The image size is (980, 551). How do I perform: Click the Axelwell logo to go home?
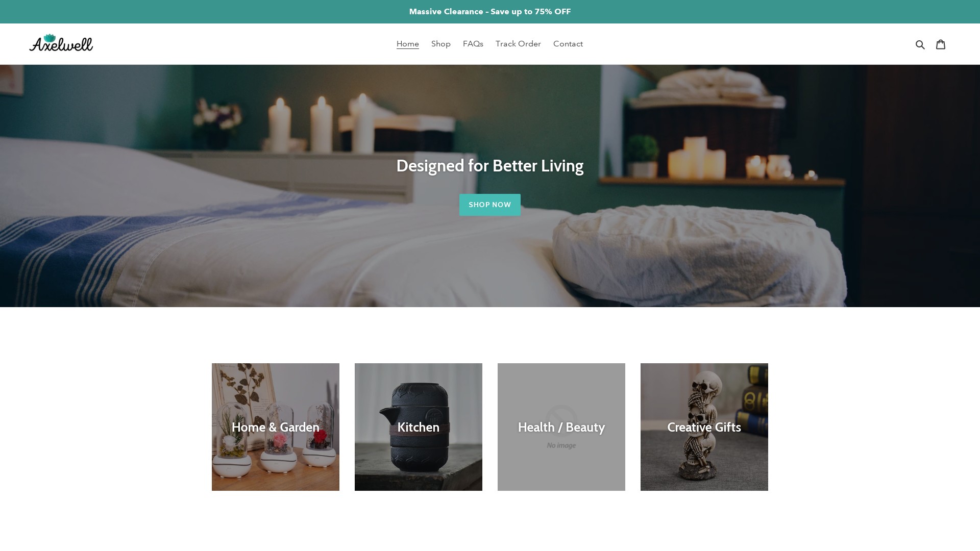point(61,43)
